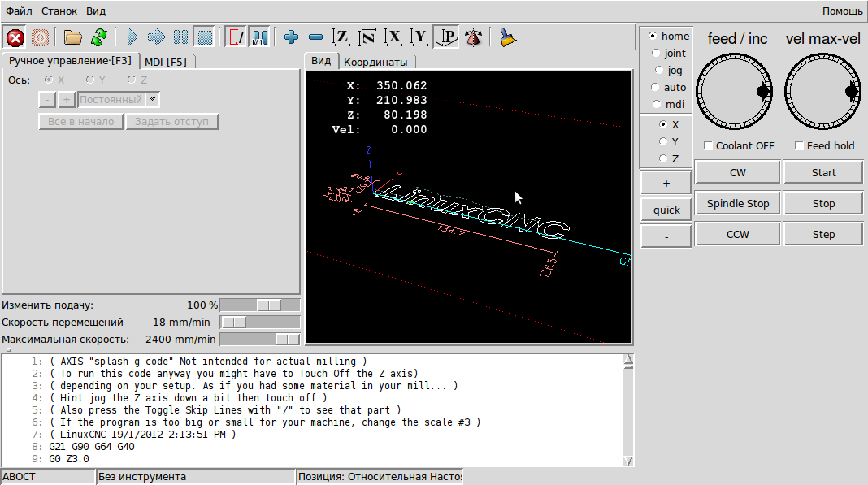The image size is (868, 485).
Task: Click Все в начало button
Action: (80, 122)
